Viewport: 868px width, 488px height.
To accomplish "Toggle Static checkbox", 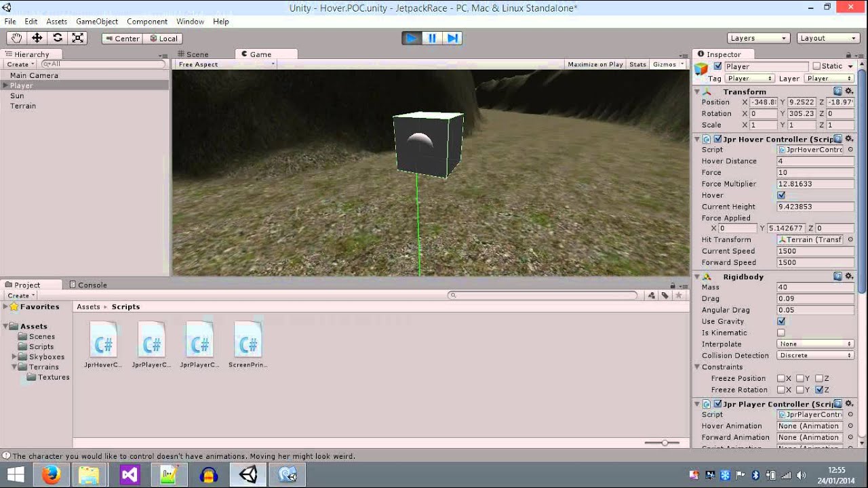I will 816,66.
